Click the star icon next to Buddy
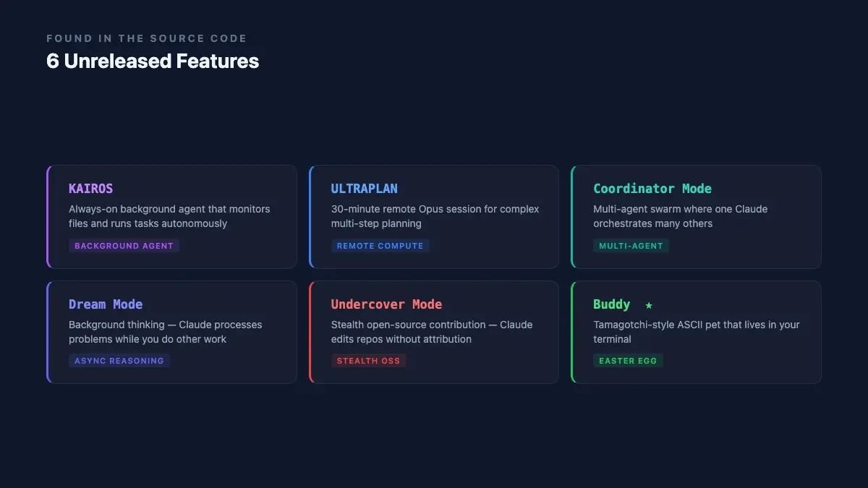Screen dimensions: 868x488 [x=649, y=306]
